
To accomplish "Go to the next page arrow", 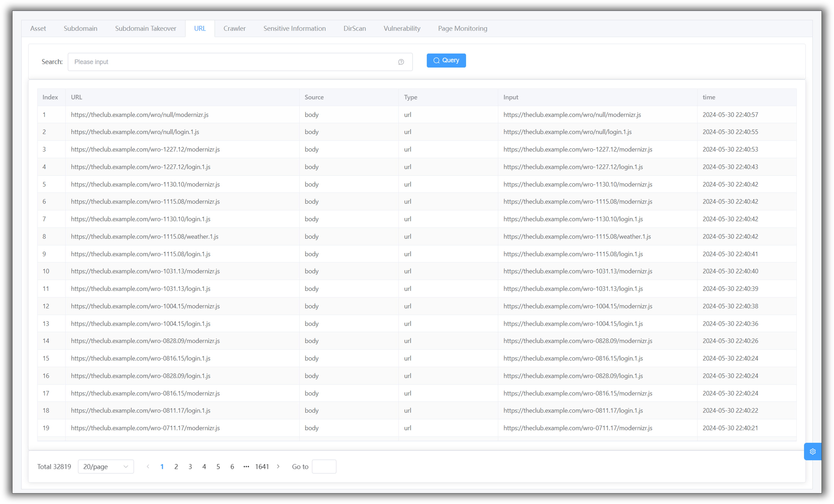I will 278,466.
